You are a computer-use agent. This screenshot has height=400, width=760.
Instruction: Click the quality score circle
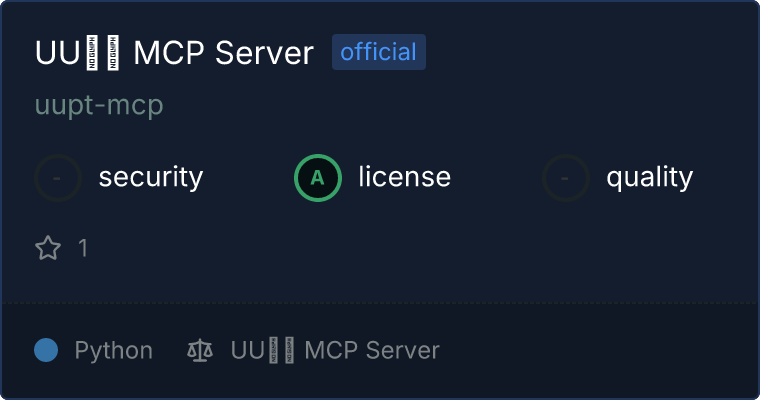click(566, 178)
